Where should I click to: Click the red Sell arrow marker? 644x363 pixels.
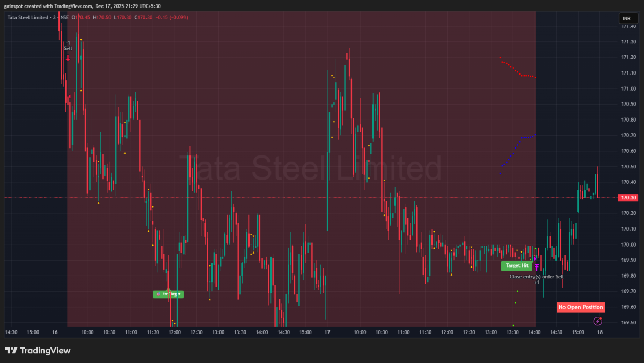pos(68,57)
